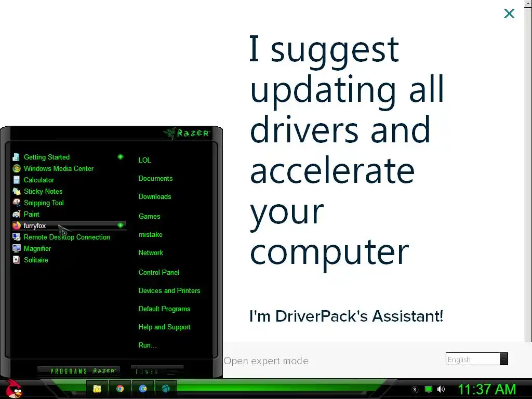Open the English language dropdown
Screen dimensions: 532x399
(477, 359)
